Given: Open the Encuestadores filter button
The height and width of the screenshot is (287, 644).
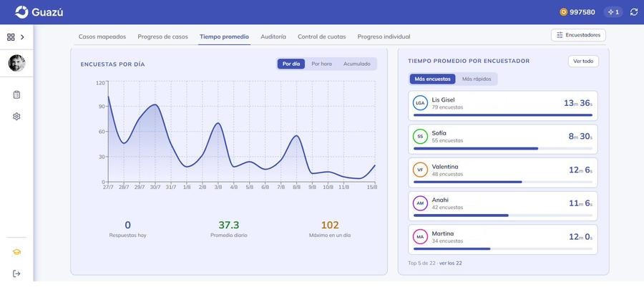Looking at the screenshot, I should [578, 35].
